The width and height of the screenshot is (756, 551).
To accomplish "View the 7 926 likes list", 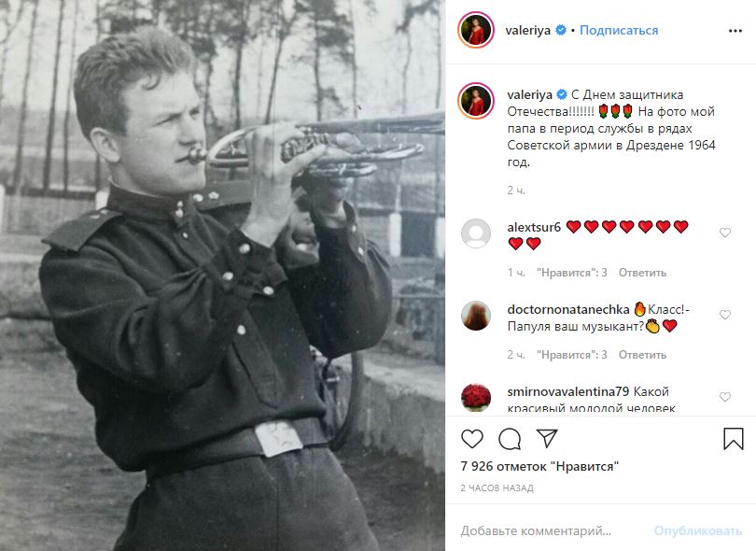I will coord(539,466).
